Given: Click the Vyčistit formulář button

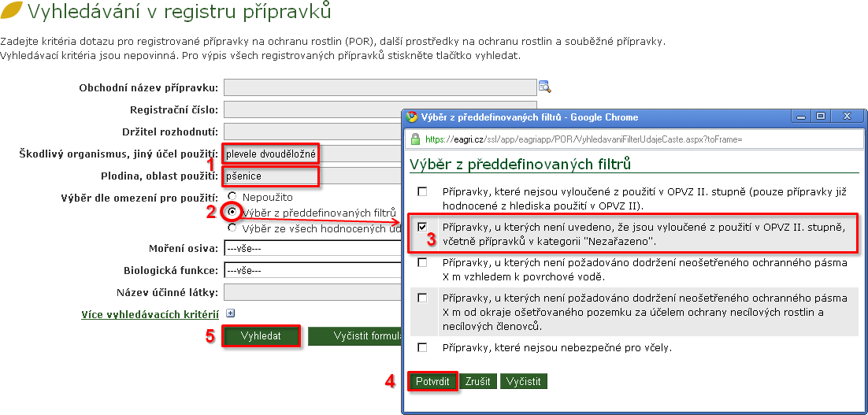Looking at the screenshot, I should click(354, 336).
